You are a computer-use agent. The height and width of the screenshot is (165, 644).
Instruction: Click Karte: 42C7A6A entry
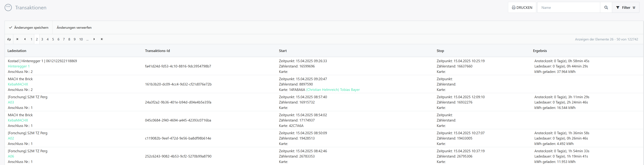[291, 126]
